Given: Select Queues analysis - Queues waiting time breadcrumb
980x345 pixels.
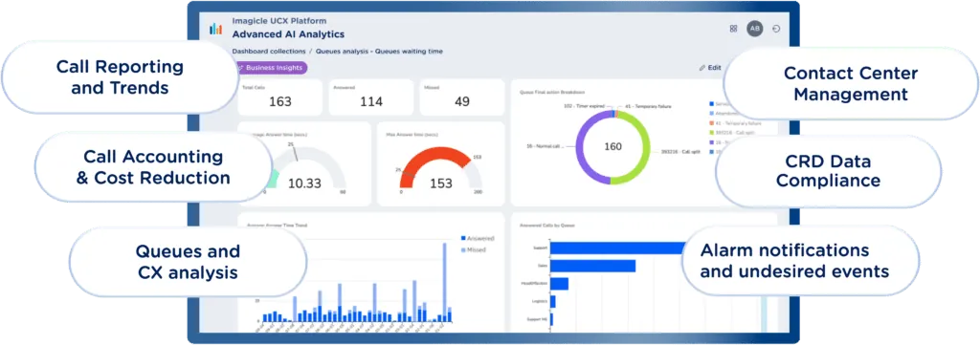Looking at the screenshot, I should click(x=379, y=52).
